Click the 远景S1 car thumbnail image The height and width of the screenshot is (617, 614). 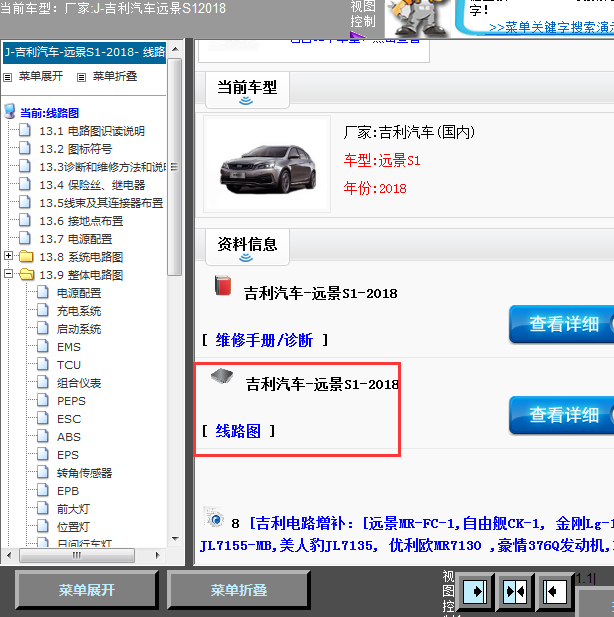(267, 164)
